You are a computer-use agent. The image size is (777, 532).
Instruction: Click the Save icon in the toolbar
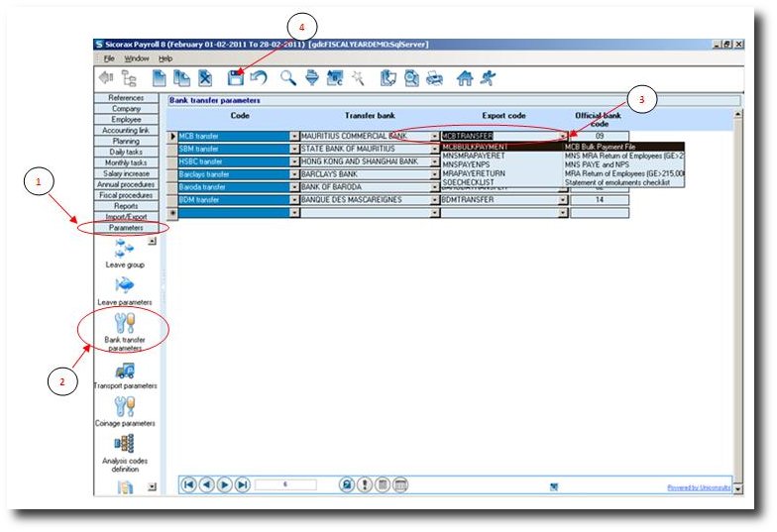[x=236, y=77]
